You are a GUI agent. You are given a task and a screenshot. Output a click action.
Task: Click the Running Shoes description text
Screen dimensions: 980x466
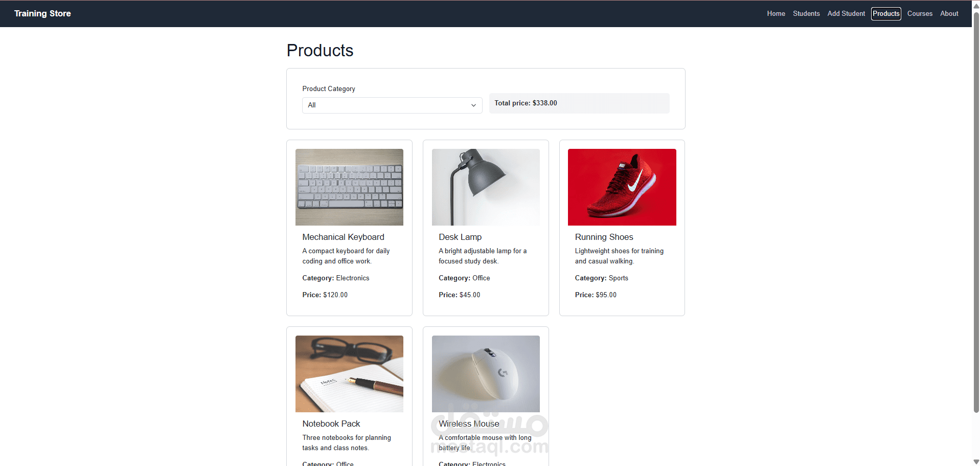pos(619,256)
